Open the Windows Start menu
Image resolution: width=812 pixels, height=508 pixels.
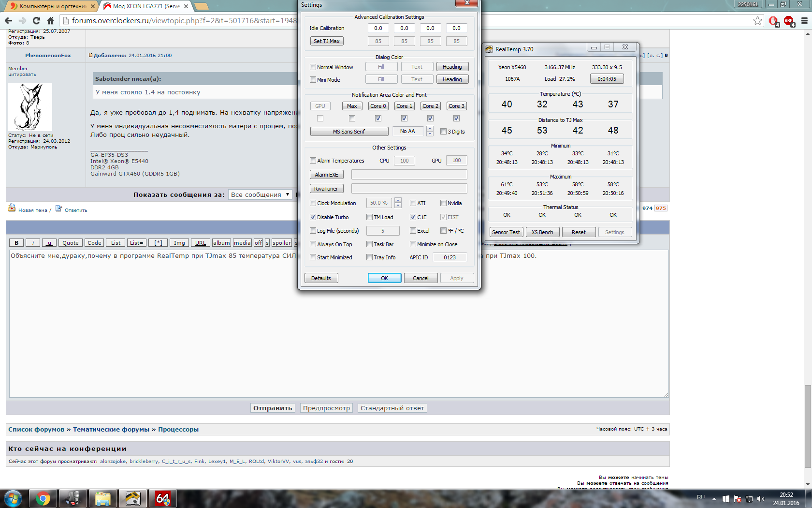click(x=13, y=498)
